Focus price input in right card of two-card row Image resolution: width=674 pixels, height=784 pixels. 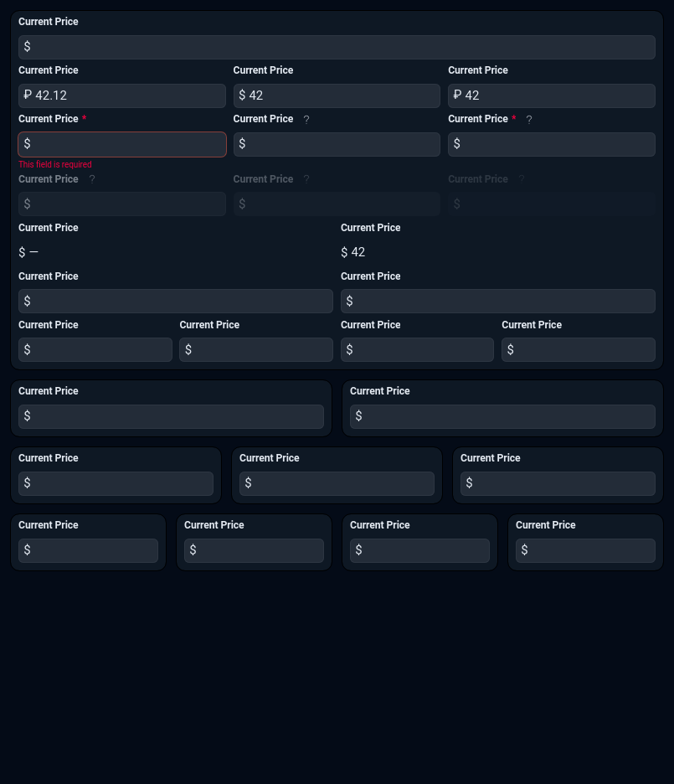click(x=502, y=416)
